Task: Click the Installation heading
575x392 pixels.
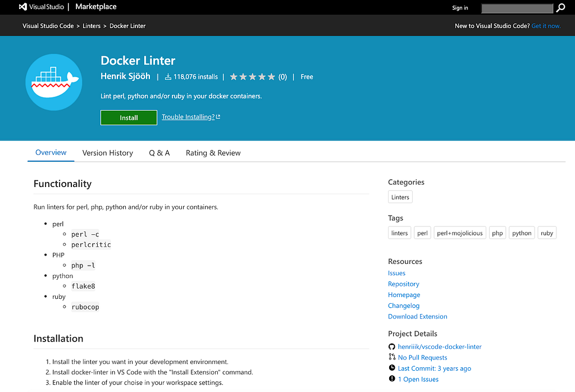Action: [x=58, y=339]
